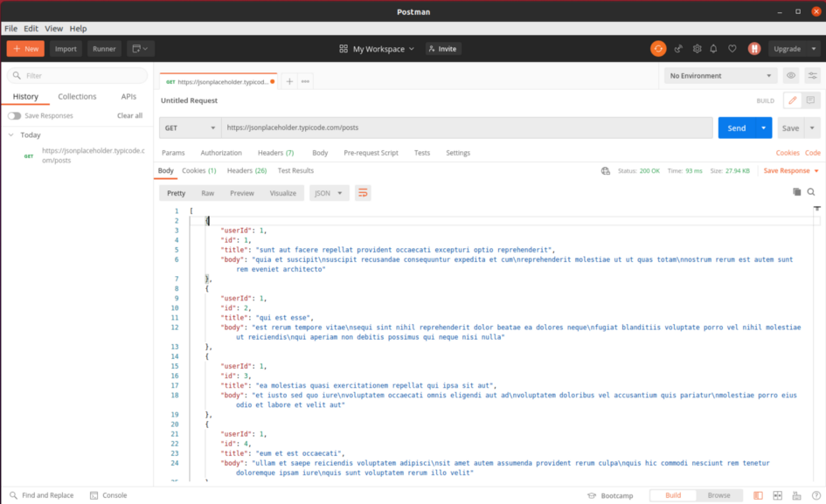The height and width of the screenshot is (504, 826).
Task: Click the new window layout icon
Action: tap(140, 48)
